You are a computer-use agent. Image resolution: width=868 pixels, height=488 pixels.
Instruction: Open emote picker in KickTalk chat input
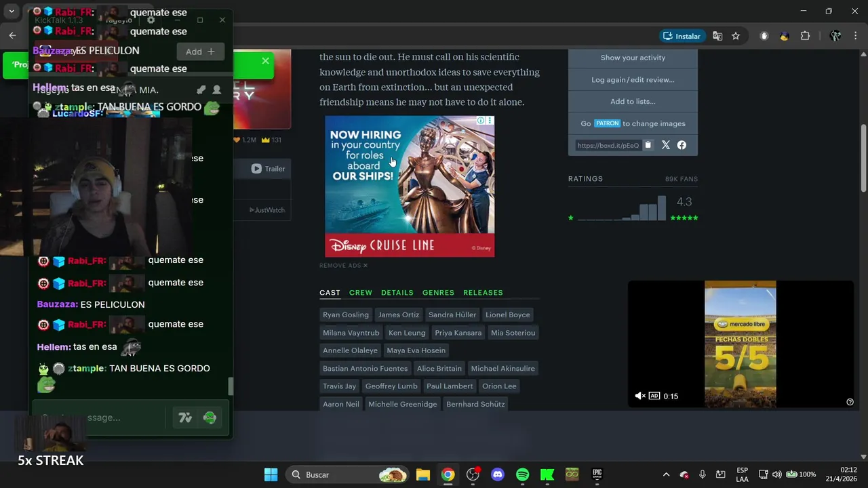(x=210, y=418)
